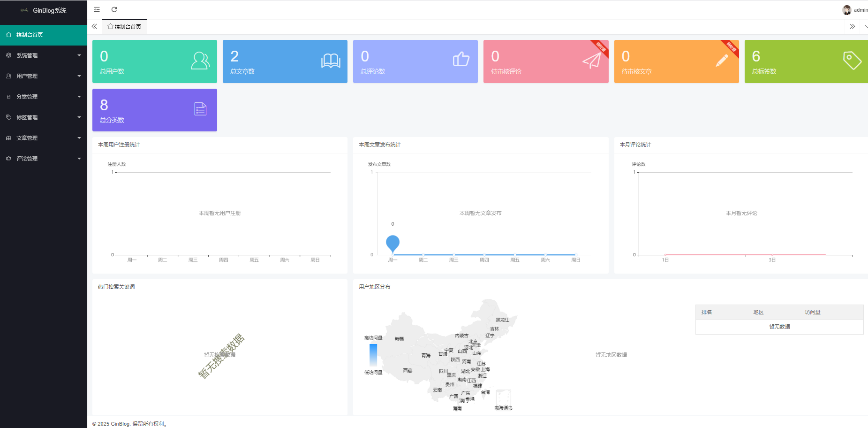Viewport: 868px width, 428px height.
Task: Click the book icon on the 总文章数 card
Action: (x=331, y=61)
